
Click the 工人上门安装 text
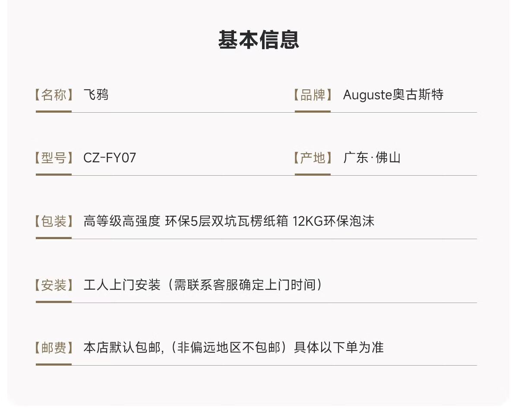[122, 285]
